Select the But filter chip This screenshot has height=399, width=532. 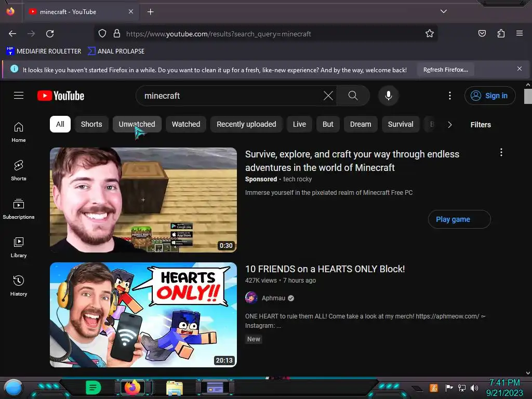[328, 124]
